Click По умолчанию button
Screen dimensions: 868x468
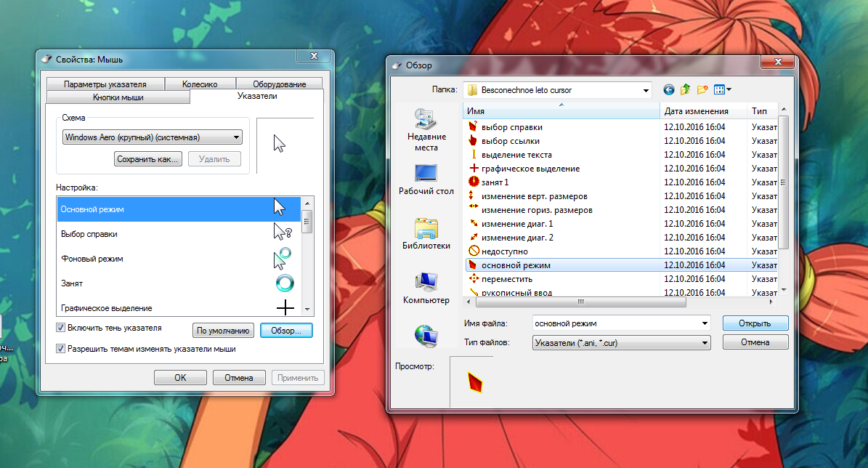pos(223,331)
